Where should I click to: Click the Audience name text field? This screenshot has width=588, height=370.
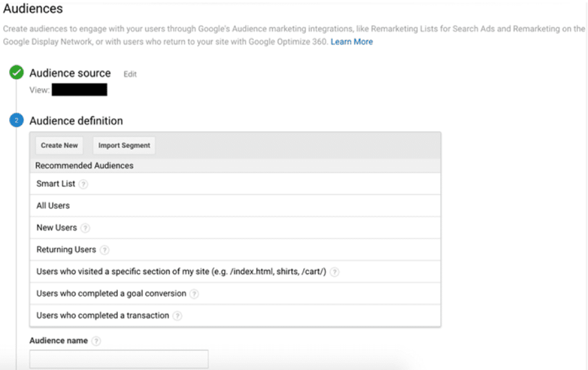click(x=119, y=359)
